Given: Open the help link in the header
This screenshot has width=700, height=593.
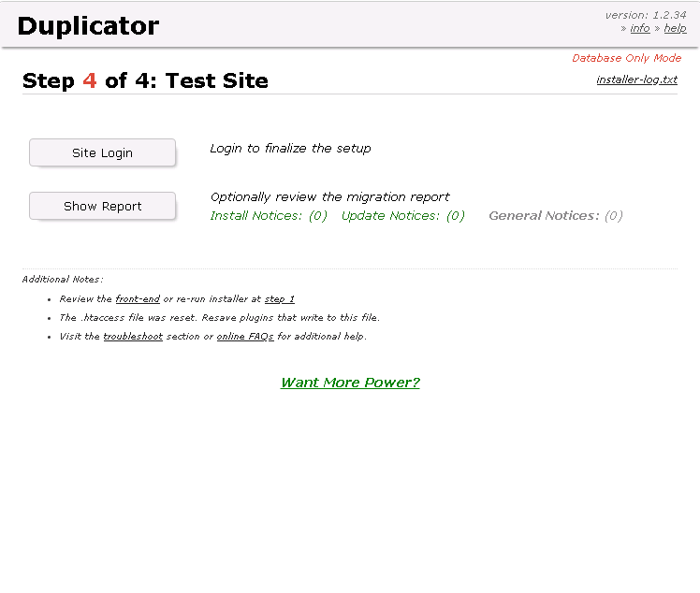Looking at the screenshot, I should (x=675, y=28).
